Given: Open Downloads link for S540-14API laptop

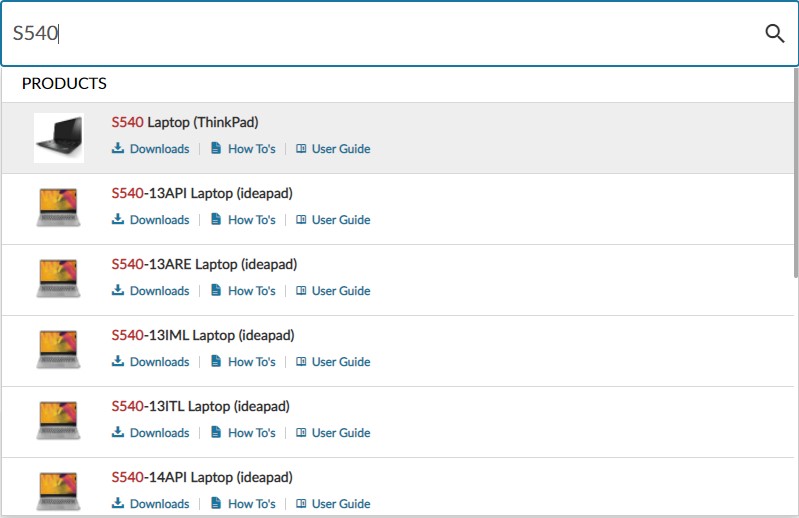Looking at the screenshot, I should coord(159,504).
